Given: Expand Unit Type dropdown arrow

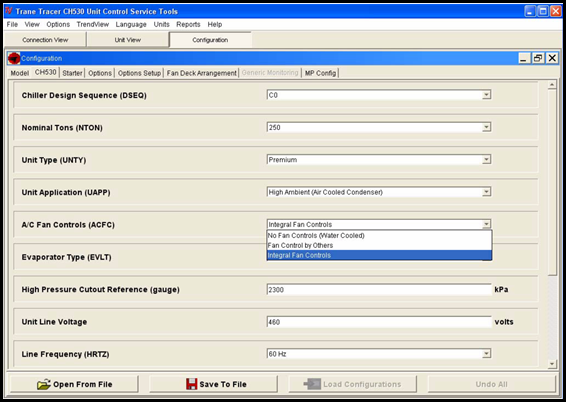Looking at the screenshot, I should pyautogui.click(x=487, y=160).
